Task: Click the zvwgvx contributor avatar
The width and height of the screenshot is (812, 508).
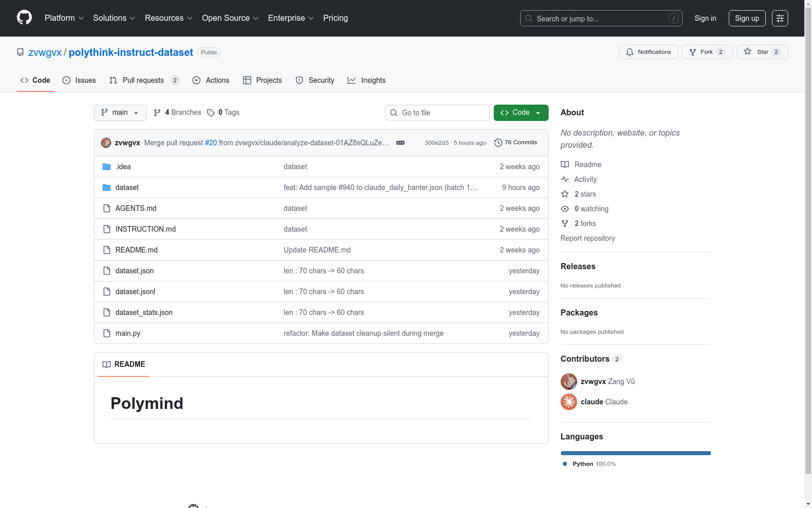Action: [569, 382]
